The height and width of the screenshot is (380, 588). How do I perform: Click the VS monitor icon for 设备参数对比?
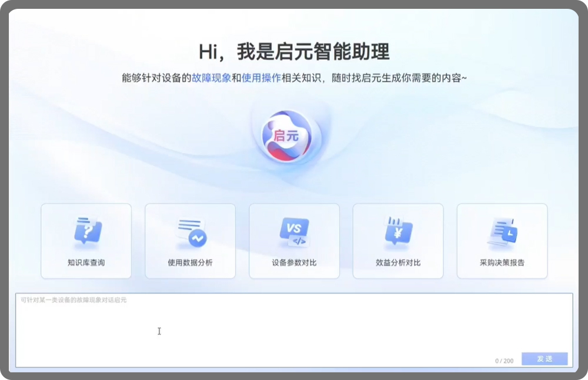pos(294,231)
